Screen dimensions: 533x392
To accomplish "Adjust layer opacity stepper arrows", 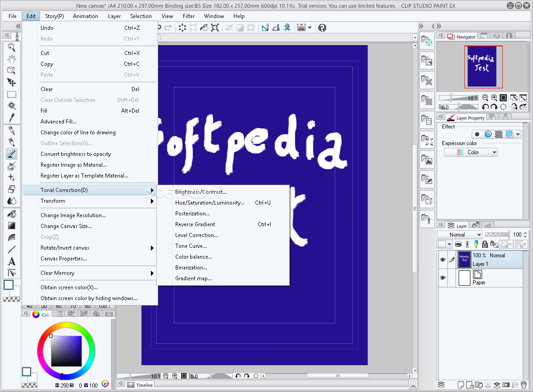I will pyautogui.click(x=525, y=235).
